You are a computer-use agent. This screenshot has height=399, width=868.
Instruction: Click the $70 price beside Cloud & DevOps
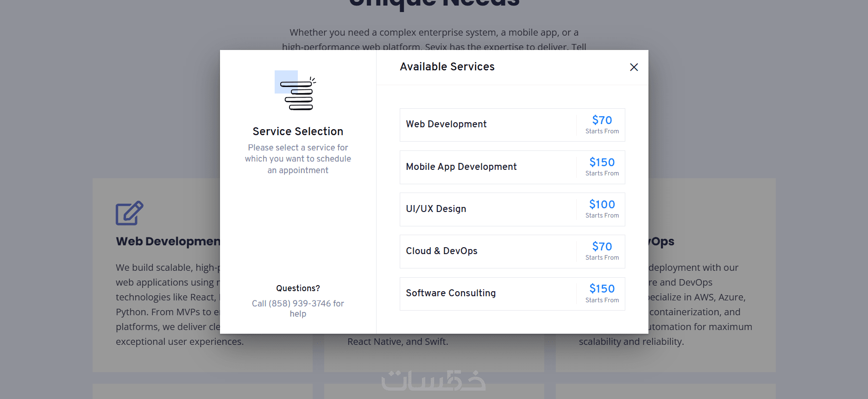(602, 247)
